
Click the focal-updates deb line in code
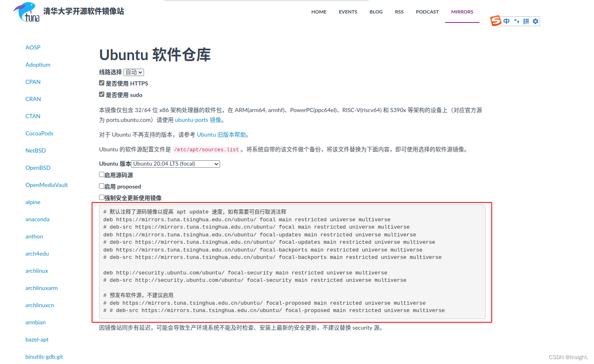pyautogui.click(x=259, y=235)
